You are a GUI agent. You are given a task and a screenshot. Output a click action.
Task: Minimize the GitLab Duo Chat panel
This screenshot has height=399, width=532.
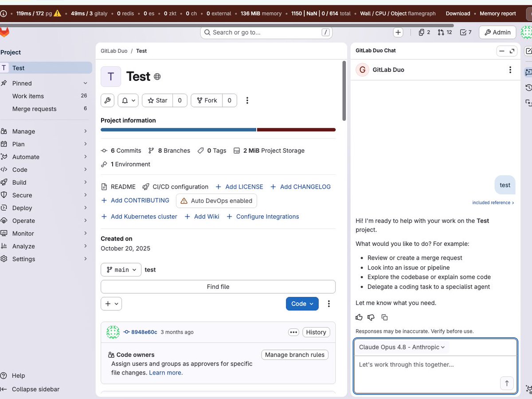coord(502,51)
